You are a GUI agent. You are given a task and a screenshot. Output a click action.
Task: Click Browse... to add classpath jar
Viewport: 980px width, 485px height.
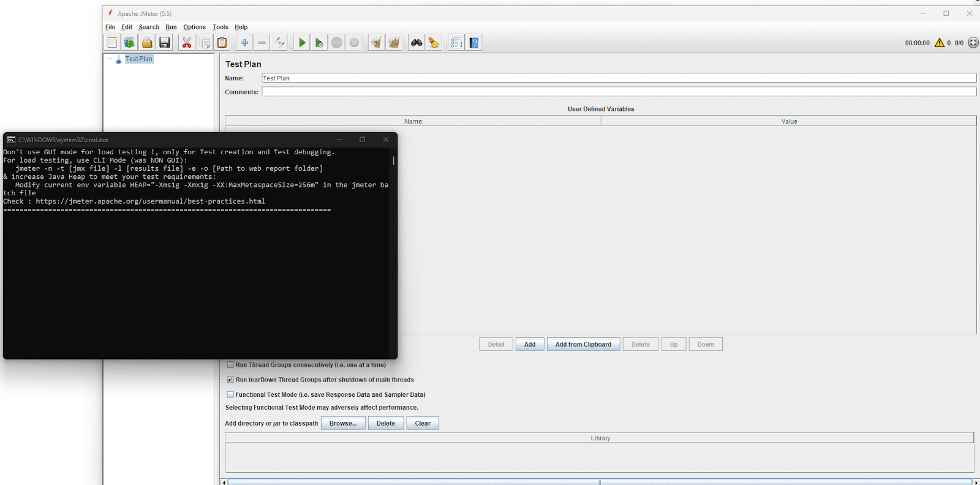coord(343,423)
